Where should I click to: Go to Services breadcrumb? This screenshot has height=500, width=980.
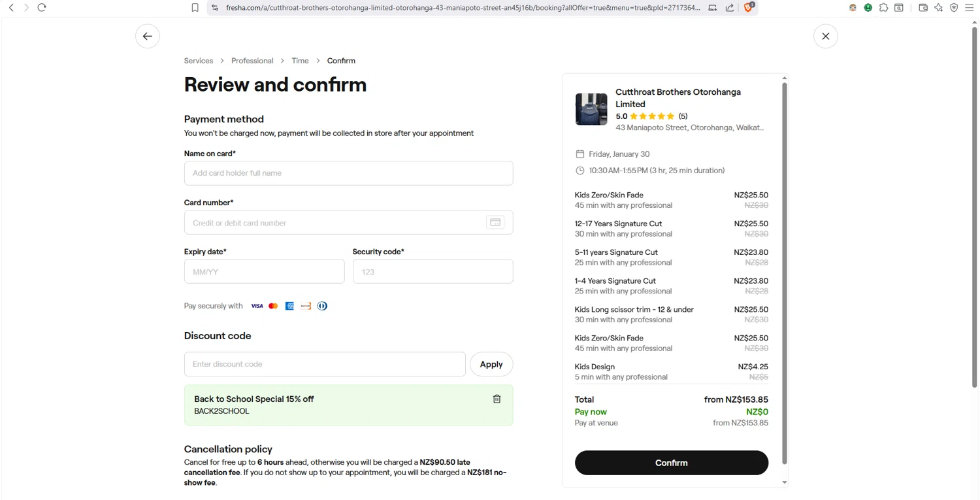[199, 61]
